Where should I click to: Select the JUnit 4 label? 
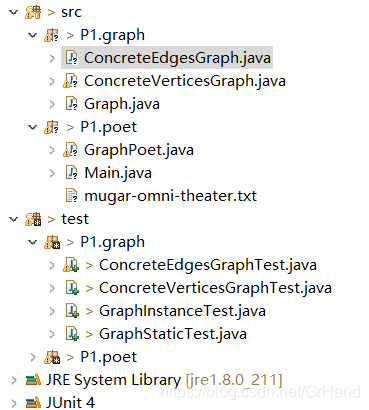70,402
